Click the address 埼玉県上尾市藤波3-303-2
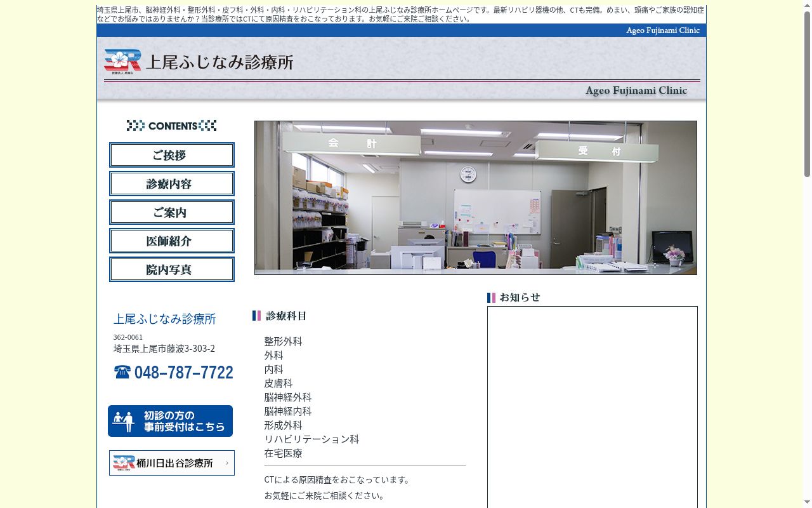The image size is (812, 508). (x=164, y=349)
